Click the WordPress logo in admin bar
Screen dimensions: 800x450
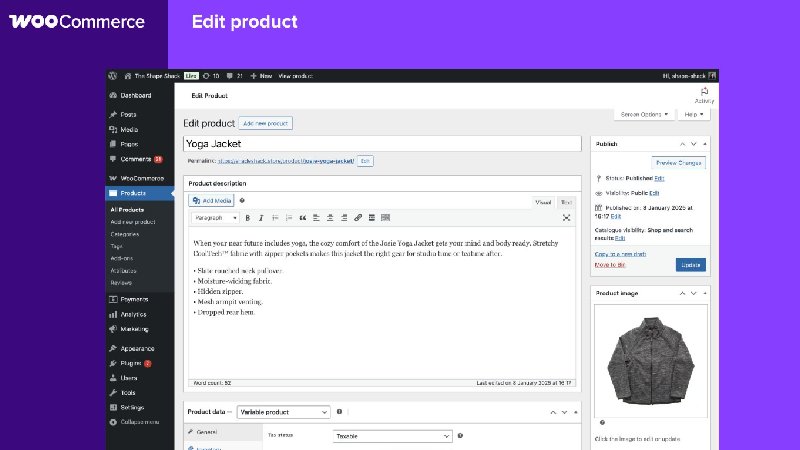coord(113,76)
